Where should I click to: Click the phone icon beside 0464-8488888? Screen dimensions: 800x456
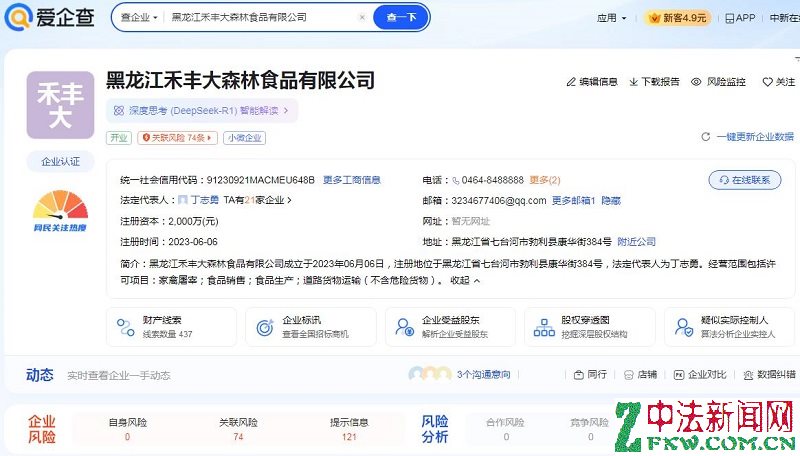click(456, 181)
